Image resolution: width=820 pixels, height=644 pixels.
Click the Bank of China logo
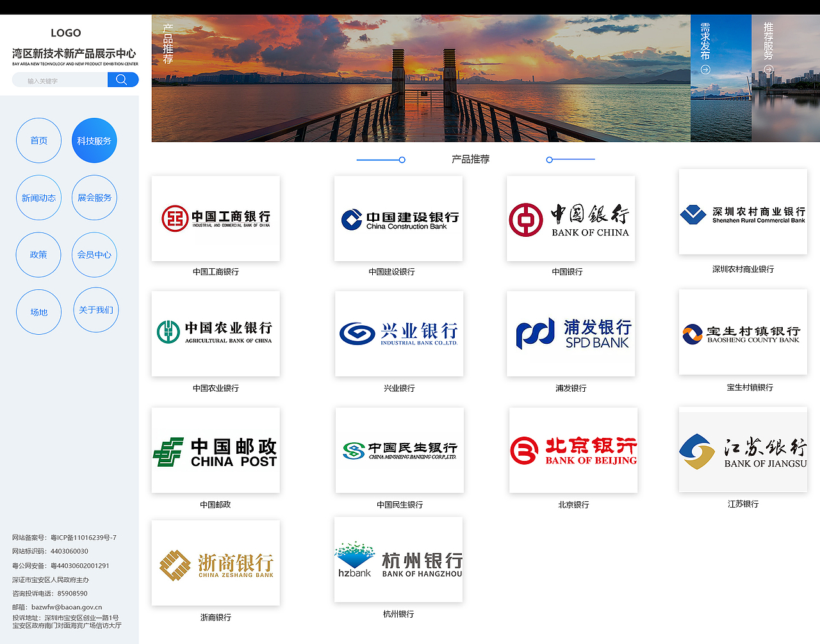click(x=570, y=218)
